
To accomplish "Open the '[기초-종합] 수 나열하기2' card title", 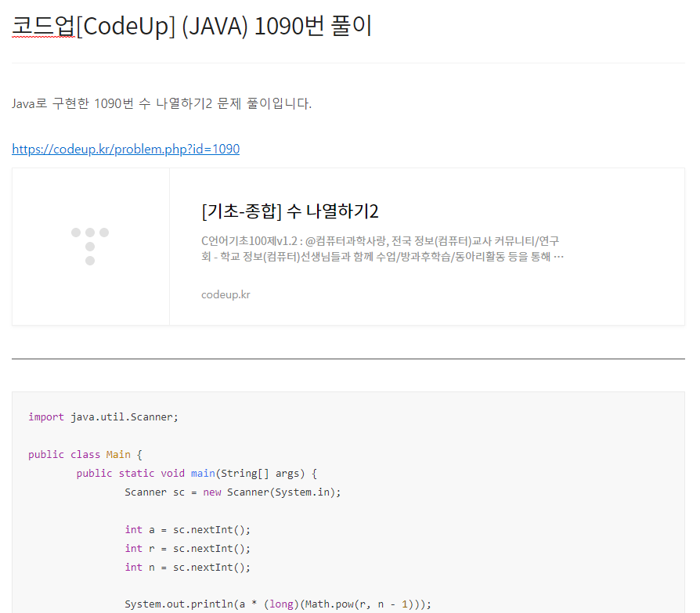I will [x=290, y=211].
